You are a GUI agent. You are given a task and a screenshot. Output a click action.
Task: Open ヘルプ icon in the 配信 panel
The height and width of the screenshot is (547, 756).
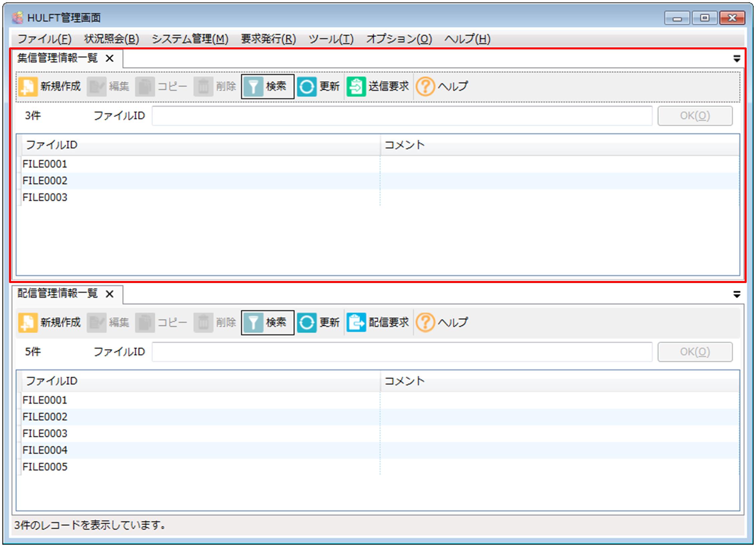click(x=425, y=322)
